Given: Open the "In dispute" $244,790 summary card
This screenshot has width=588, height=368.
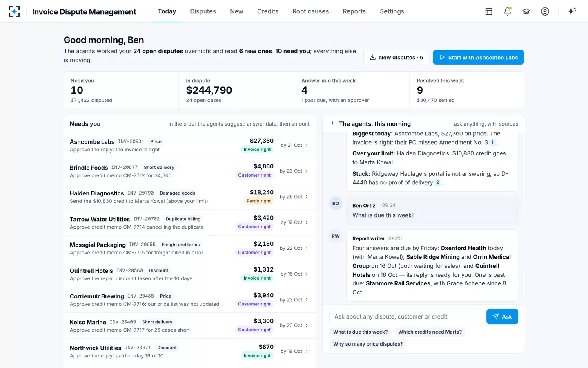Looking at the screenshot, I should [236, 90].
